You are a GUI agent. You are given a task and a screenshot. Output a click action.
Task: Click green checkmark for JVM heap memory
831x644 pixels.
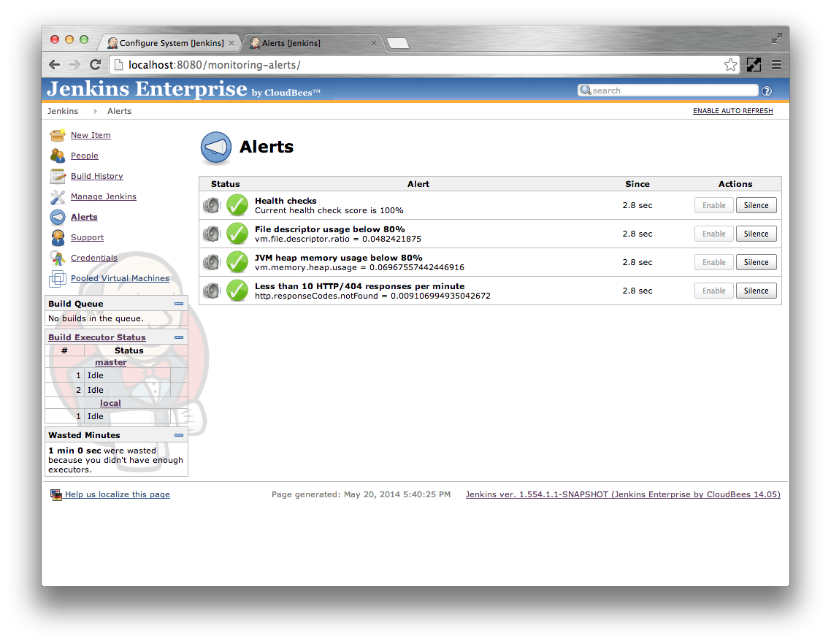tap(237, 262)
